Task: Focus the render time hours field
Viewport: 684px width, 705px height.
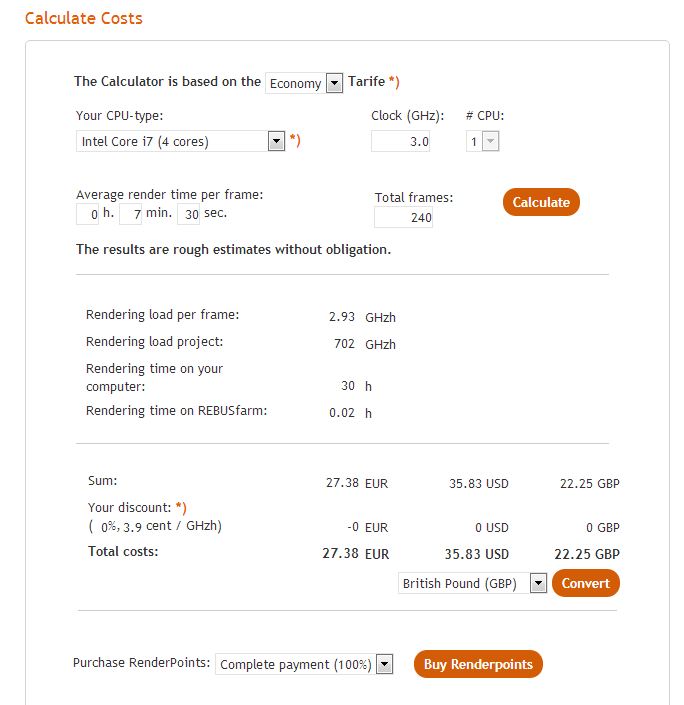Action: pos(88,214)
